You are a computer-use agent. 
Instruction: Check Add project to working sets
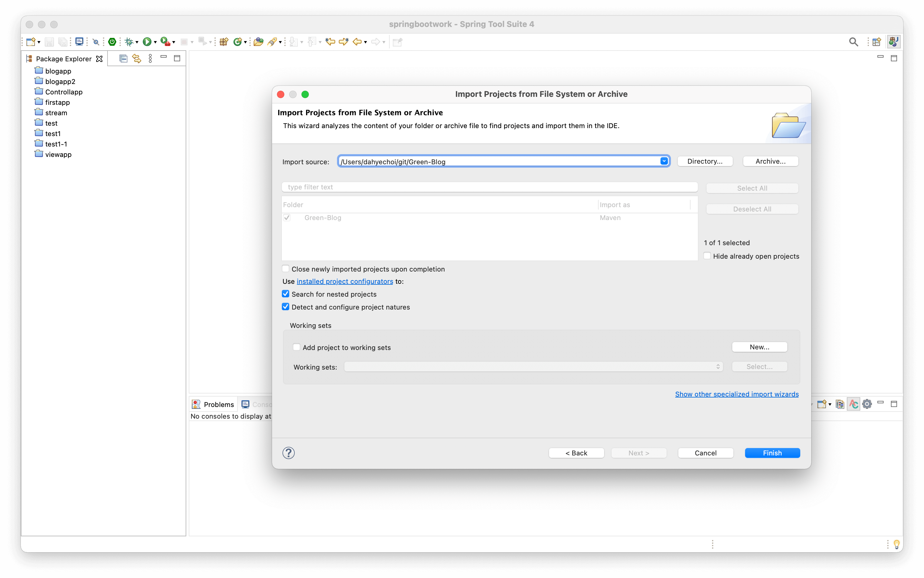tap(297, 347)
